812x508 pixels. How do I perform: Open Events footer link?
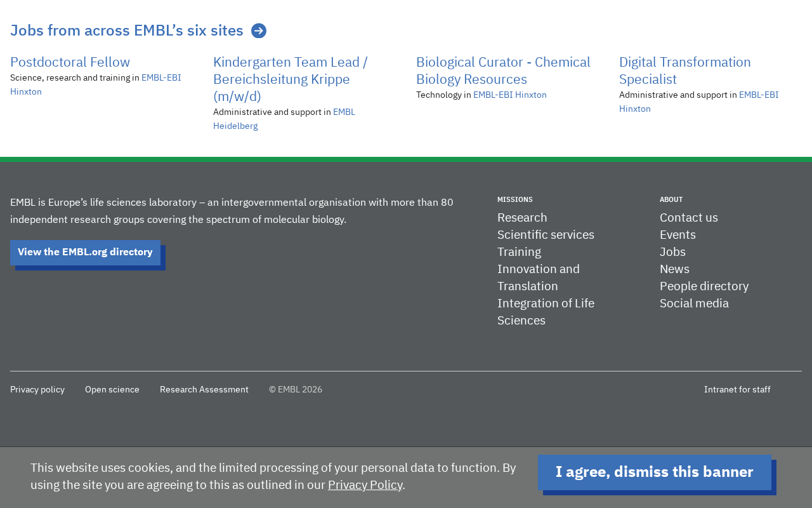coord(678,235)
